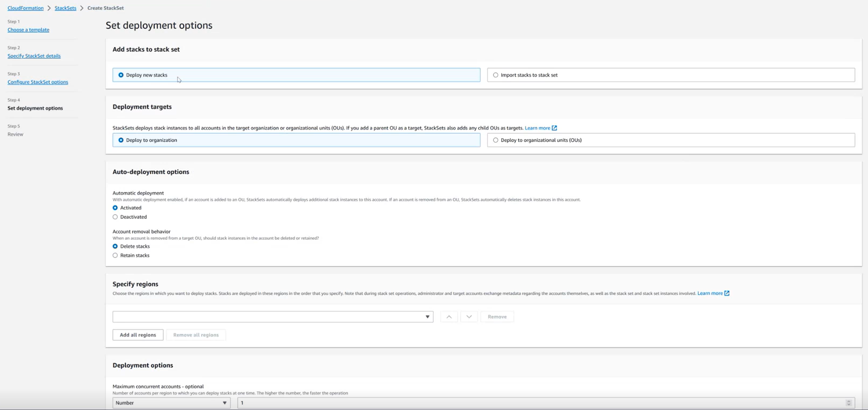This screenshot has width=868, height=410.
Task: Open the regions selection dropdown
Action: [273, 317]
